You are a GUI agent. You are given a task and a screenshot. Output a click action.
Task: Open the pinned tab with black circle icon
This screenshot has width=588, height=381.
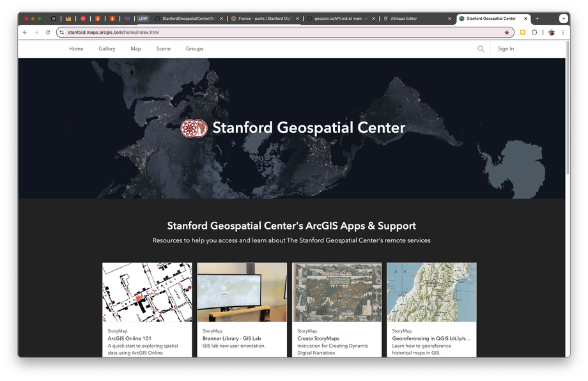point(54,19)
